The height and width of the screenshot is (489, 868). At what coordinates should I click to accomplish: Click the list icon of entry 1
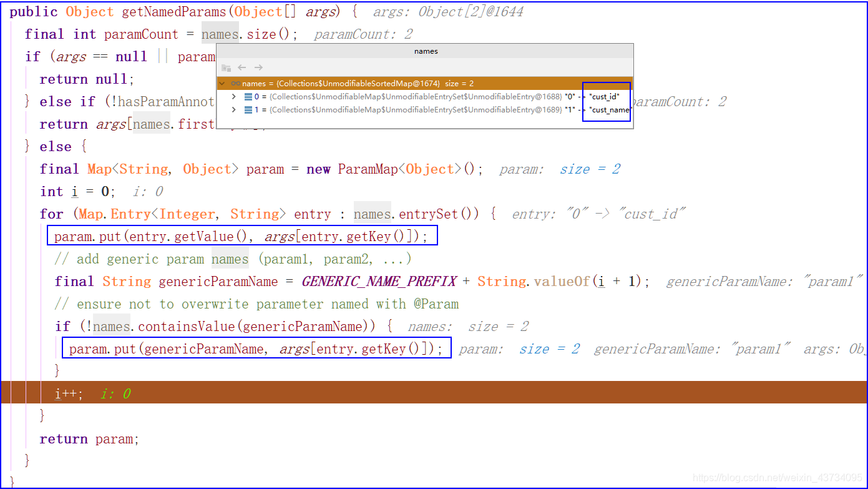point(248,110)
